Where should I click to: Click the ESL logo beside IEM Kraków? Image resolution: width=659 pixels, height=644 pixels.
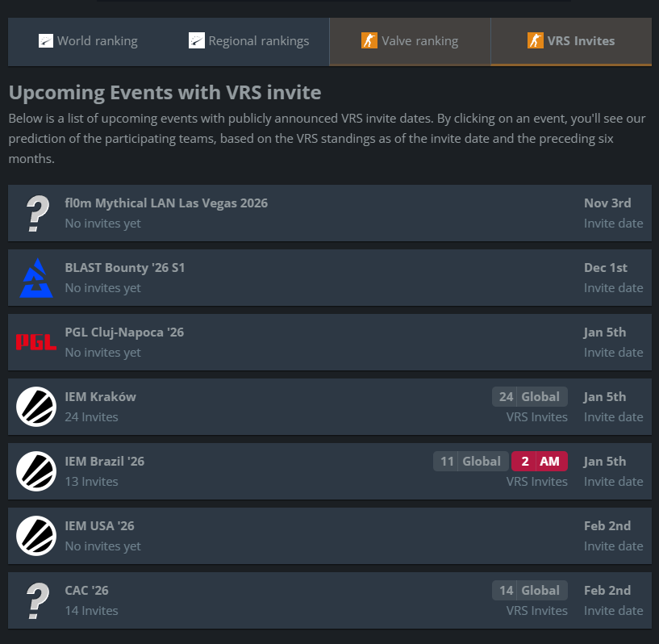click(x=36, y=407)
